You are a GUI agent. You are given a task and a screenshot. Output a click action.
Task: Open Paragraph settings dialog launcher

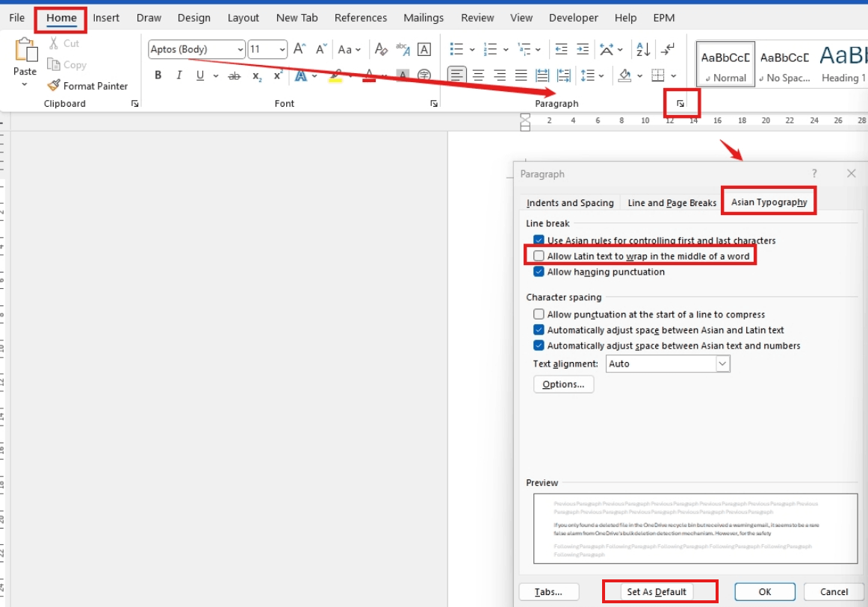(681, 104)
